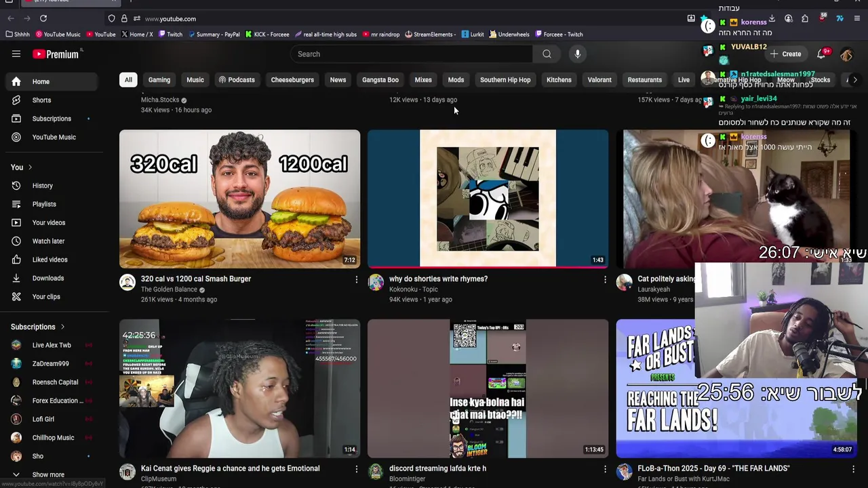Open KICK - Forceee bookmark
The height and width of the screenshot is (488, 868).
[267, 35]
